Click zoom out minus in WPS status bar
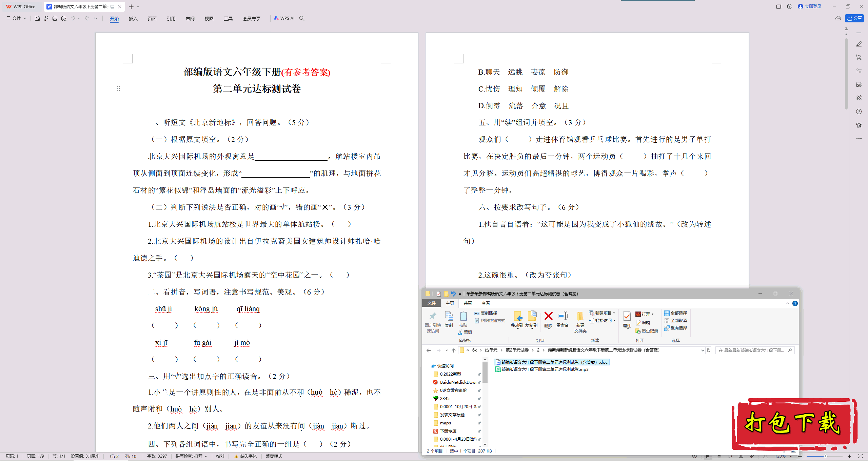This screenshot has height=461, width=868. [800, 456]
